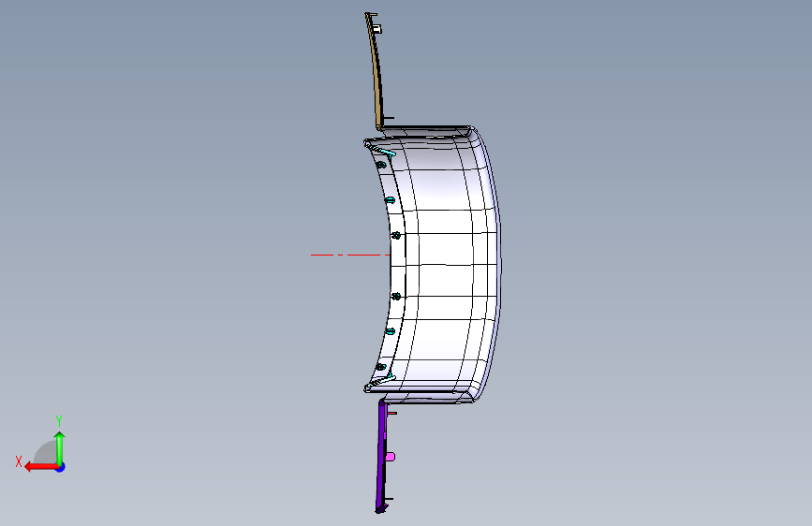812x526 pixels.
Task: Pick the bottommost teal fastener on the panel edge
Action: [380, 367]
